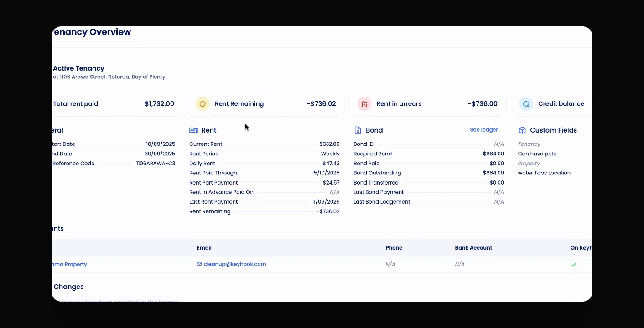644x328 pixels.
Task: Click the Active Tenancy heading
Action: coord(78,68)
